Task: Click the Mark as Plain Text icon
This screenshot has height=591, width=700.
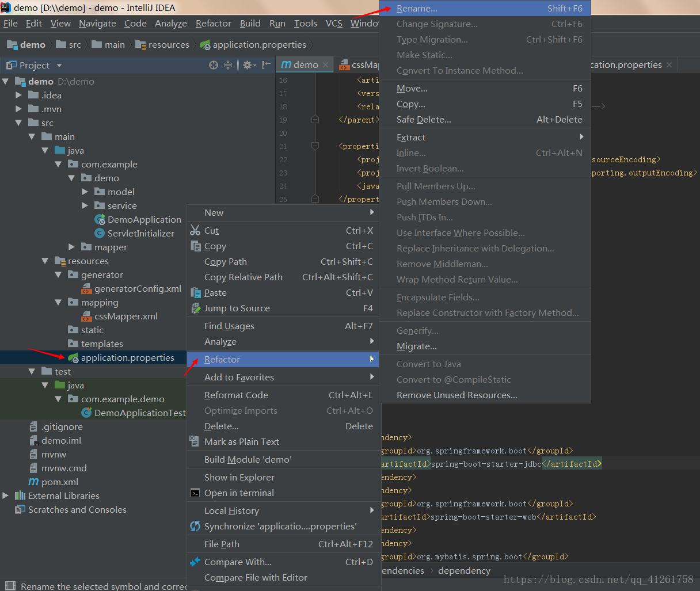Action: pos(194,441)
